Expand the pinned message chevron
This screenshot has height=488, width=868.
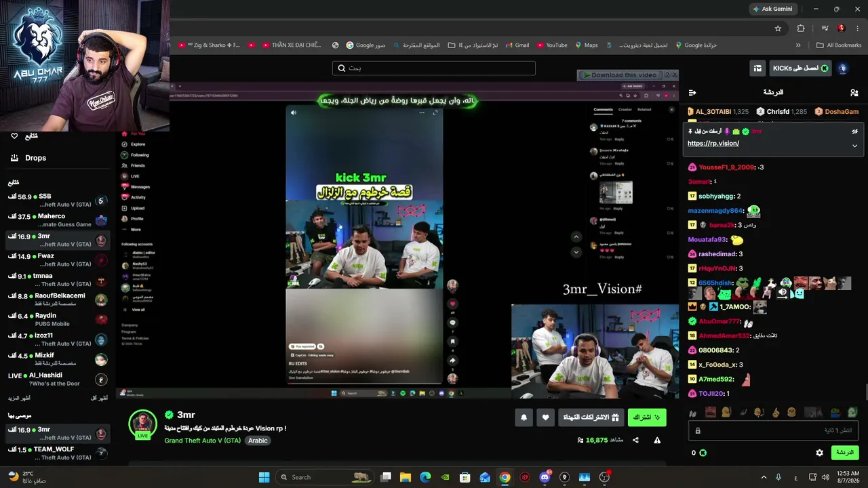click(x=854, y=145)
